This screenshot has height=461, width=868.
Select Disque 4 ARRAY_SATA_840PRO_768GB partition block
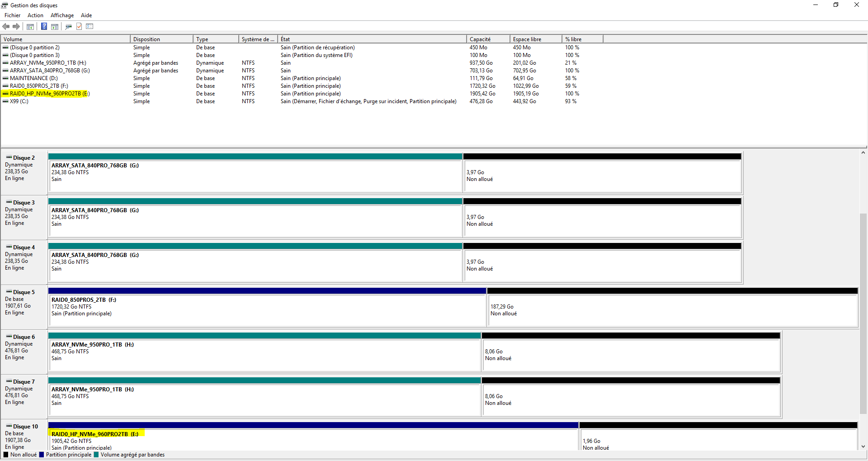[255, 262]
